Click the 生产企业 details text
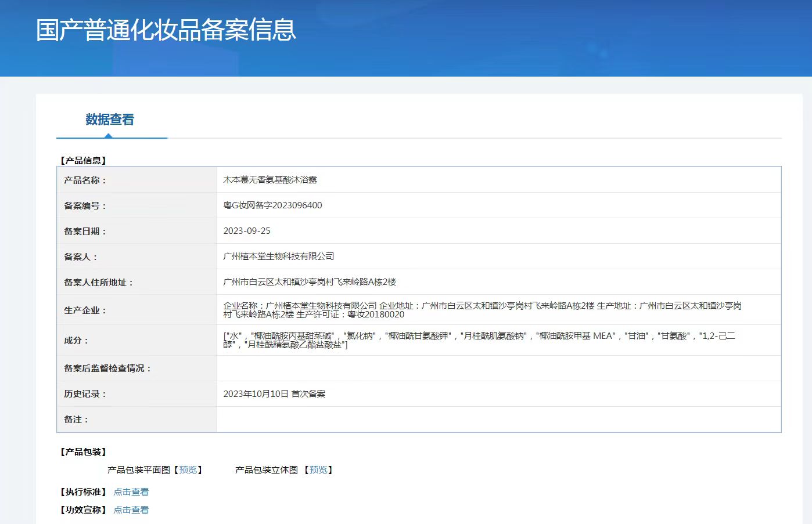The image size is (812, 524). point(483,310)
